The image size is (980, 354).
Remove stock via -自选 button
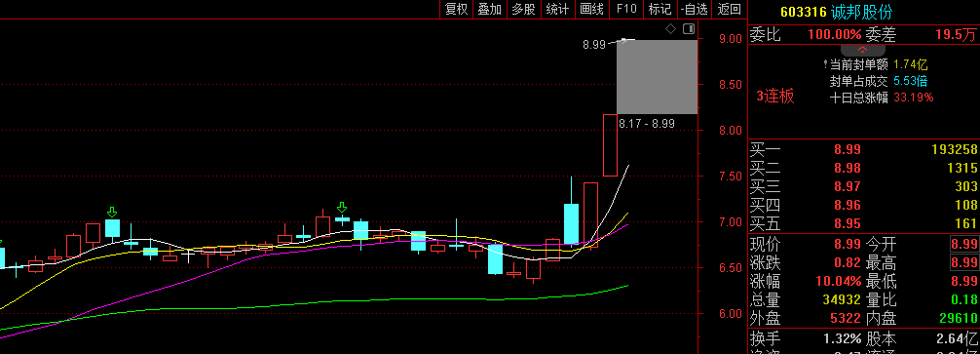coord(695,9)
